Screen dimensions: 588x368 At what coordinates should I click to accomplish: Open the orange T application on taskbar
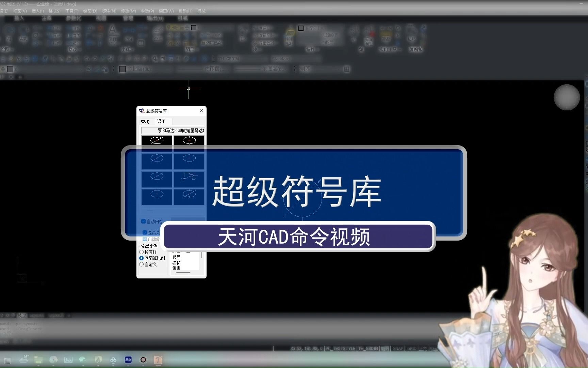point(158,359)
